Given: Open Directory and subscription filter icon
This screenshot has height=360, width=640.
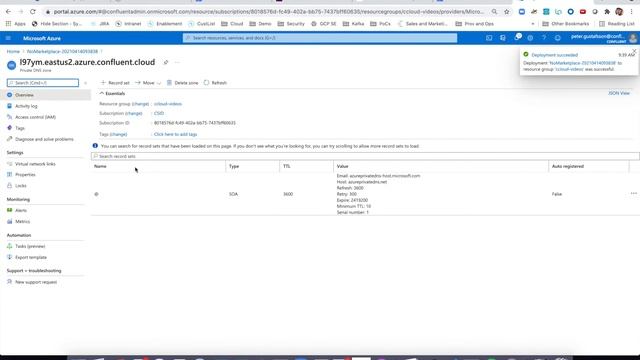Looking at the screenshot, I should pos(502,38).
